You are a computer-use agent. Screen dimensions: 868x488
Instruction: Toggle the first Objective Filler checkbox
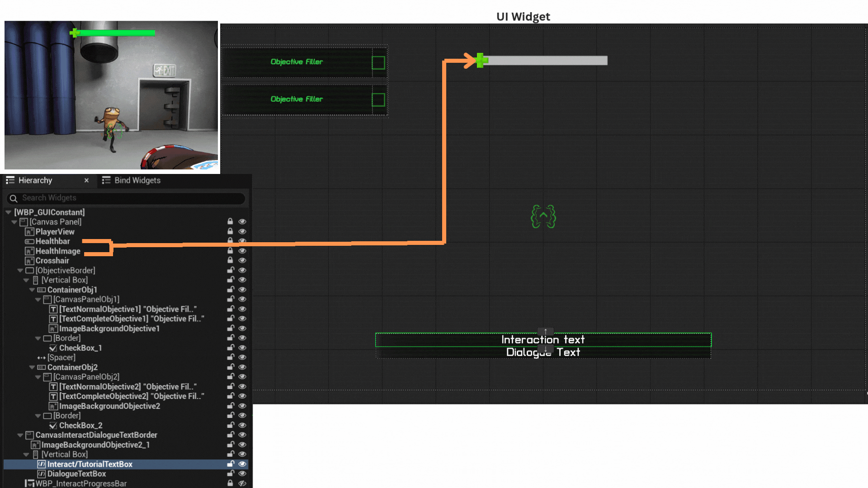(378, 62)
